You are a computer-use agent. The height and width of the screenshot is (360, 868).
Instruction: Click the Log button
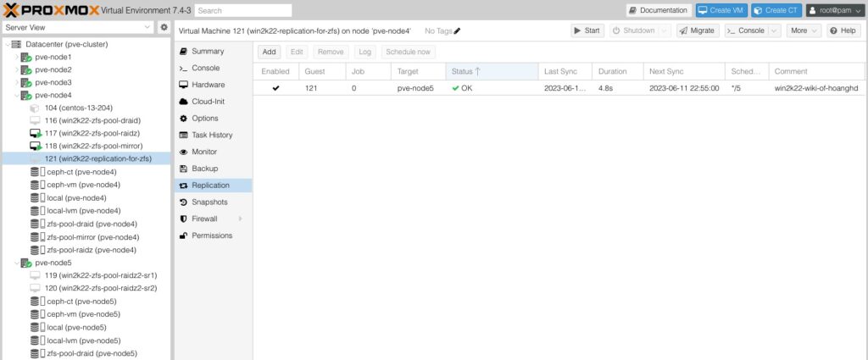click(364, 52)
